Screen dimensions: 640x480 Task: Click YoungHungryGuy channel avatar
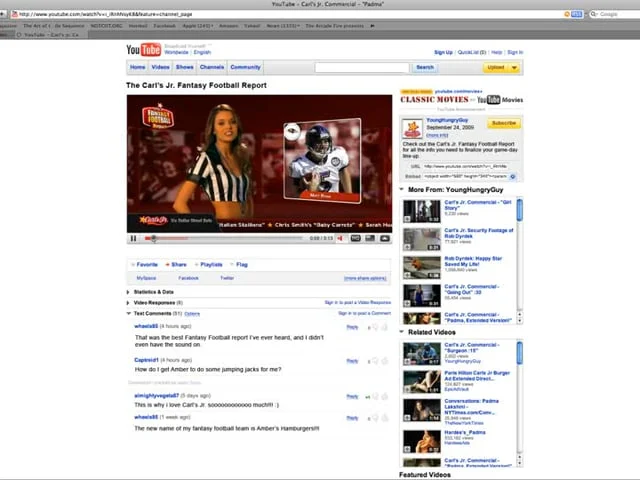[x=412, y=129]
